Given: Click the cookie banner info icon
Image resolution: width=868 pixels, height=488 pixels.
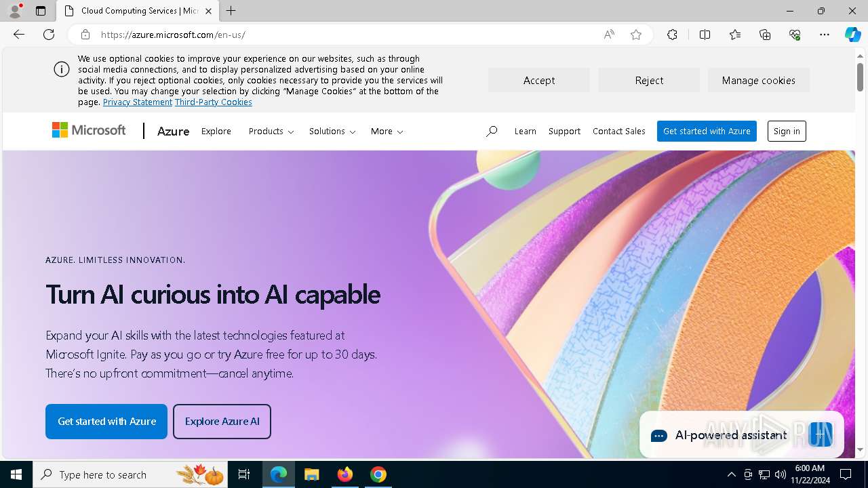Looking at the screenshot, I should [x=62, y=69].
